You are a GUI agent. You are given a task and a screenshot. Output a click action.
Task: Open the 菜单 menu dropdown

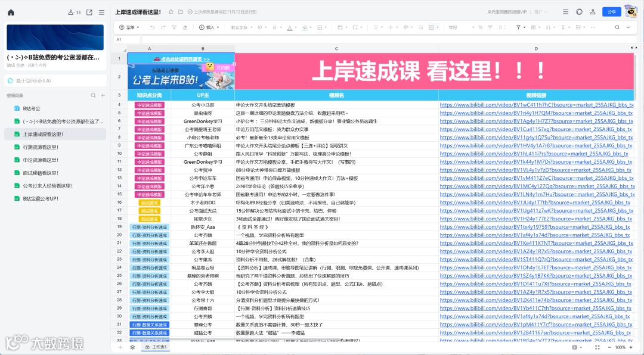coord(129,27)
